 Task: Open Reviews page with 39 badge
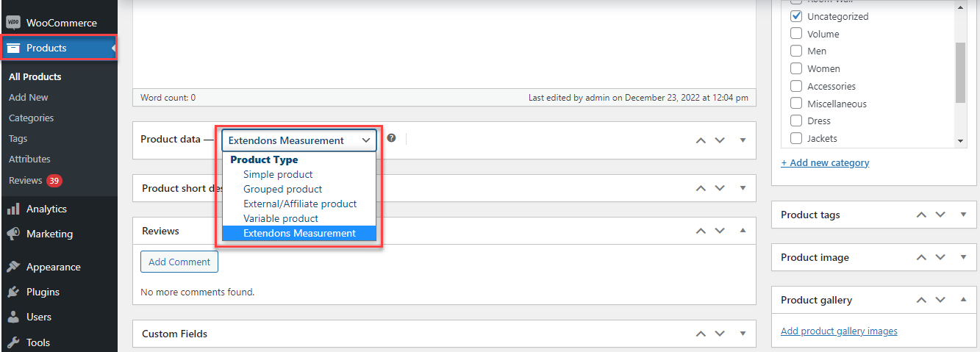click(35, 180)
